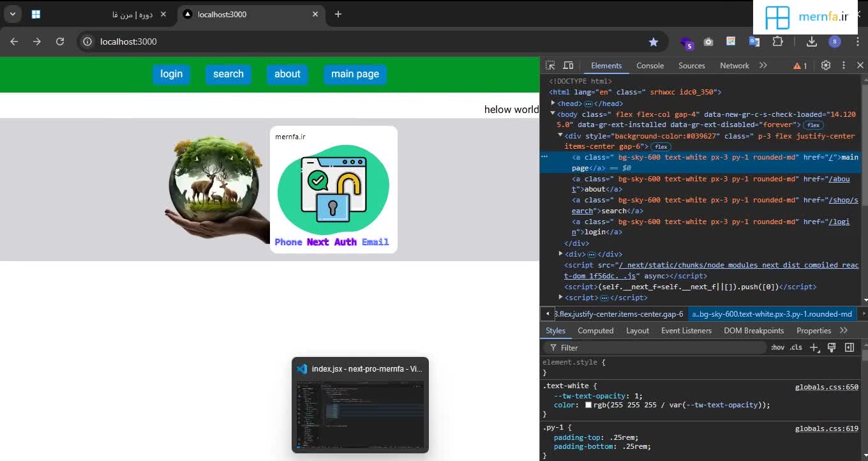The height and width of the screenshot is (461, 868).
Task: Switch to the Console tab
Action: pyautogui.click(x=650, y=66)
